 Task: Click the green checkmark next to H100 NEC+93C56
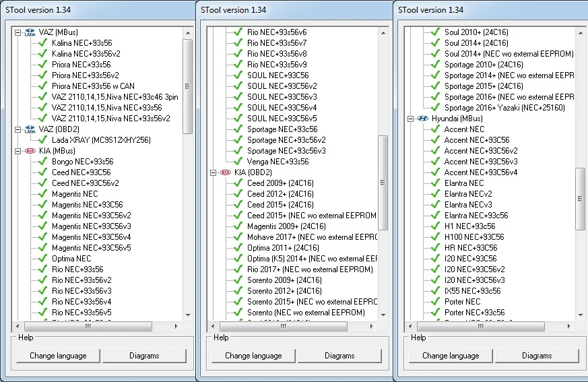tap(435, 237)
